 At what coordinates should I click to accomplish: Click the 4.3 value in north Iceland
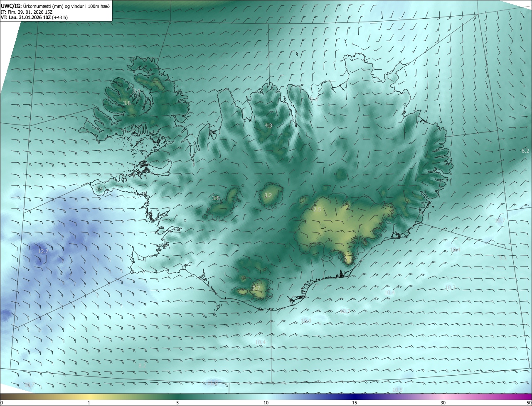coord(268,125)
